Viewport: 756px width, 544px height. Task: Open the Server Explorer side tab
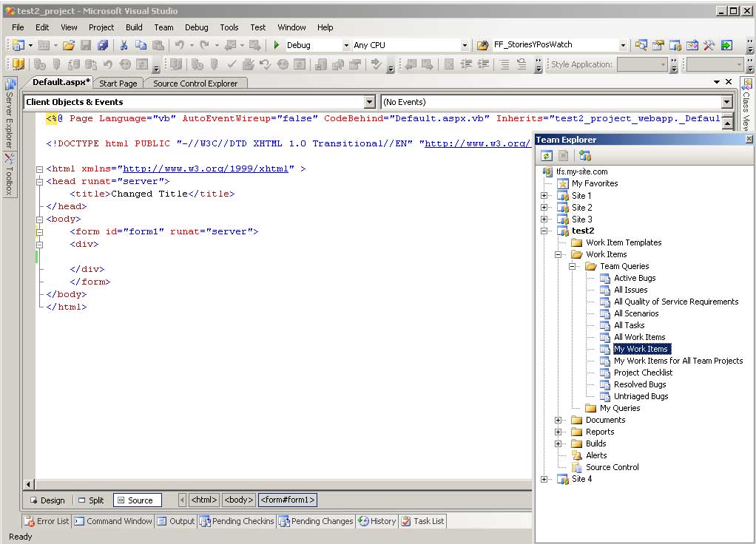[x=9, y=114]
